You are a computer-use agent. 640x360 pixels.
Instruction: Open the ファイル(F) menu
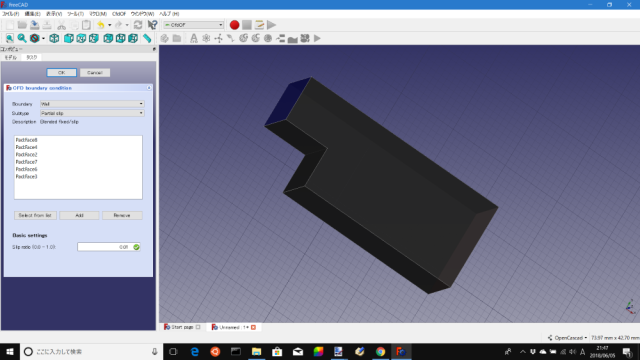(11, 14)
